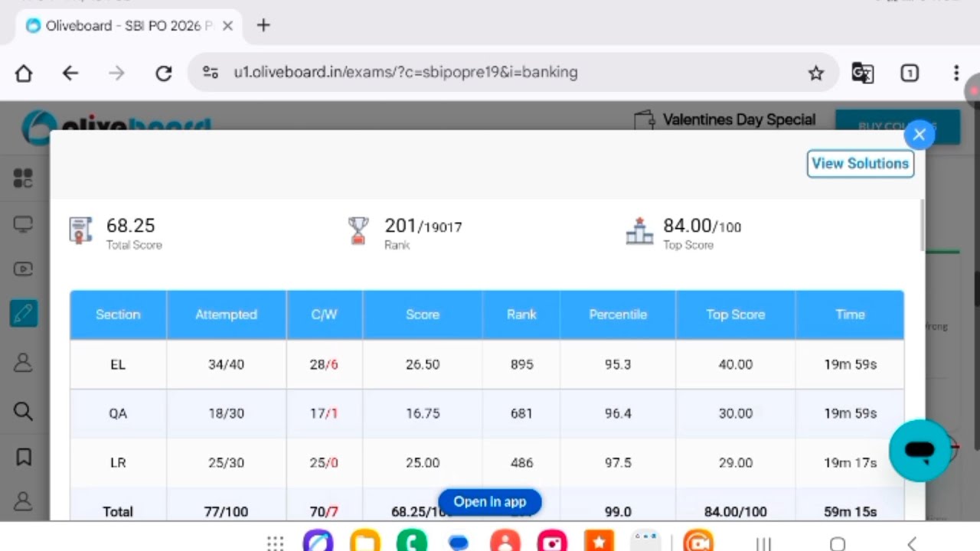Click the Top Score column header

click(x=736, y=315)
